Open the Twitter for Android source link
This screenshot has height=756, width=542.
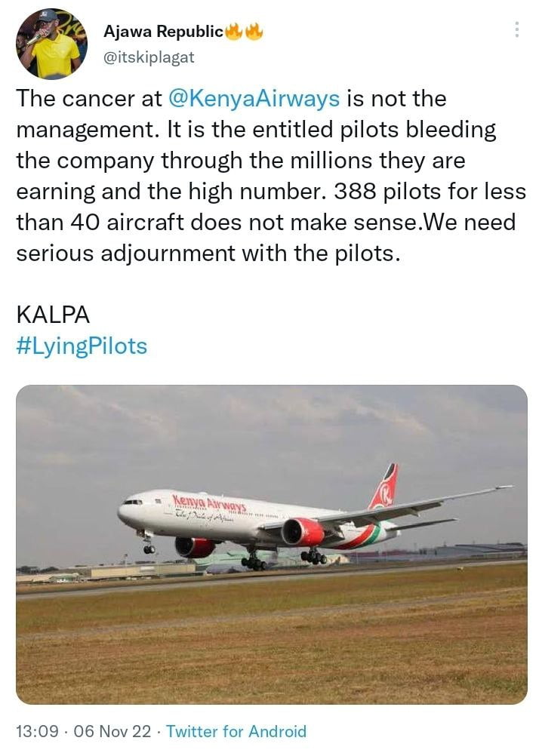236,731
